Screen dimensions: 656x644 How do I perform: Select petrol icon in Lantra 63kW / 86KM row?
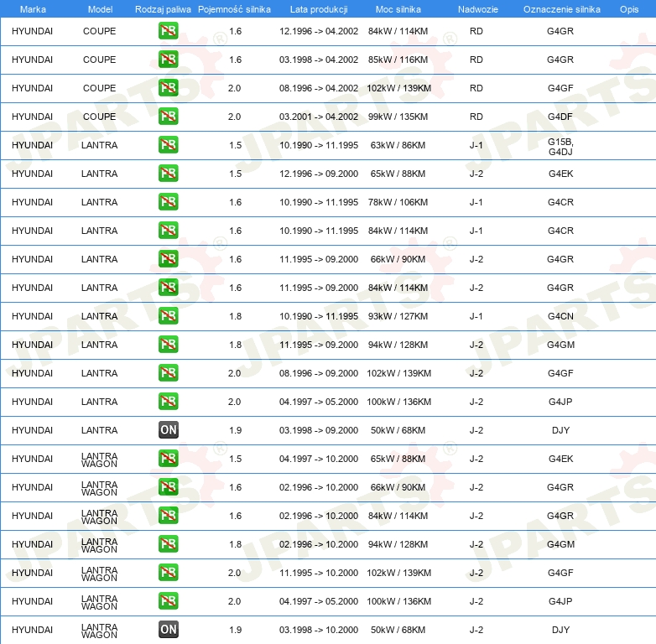point(168,145)
